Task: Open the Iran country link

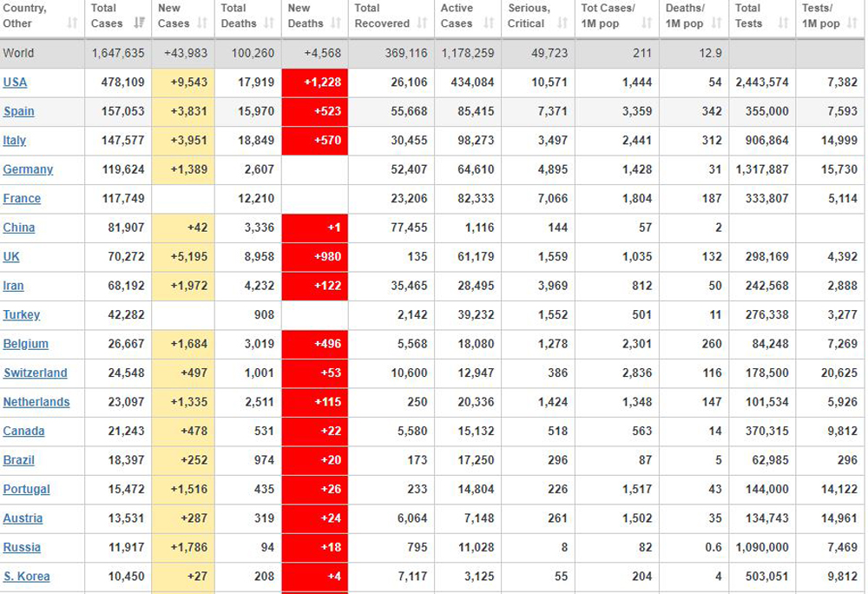Action: pyautogui.click(x=13, y=286)
